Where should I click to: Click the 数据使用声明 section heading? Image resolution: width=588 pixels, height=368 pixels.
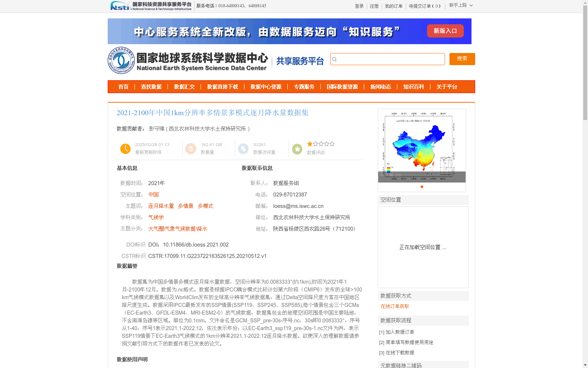click(x=132, y=360)
